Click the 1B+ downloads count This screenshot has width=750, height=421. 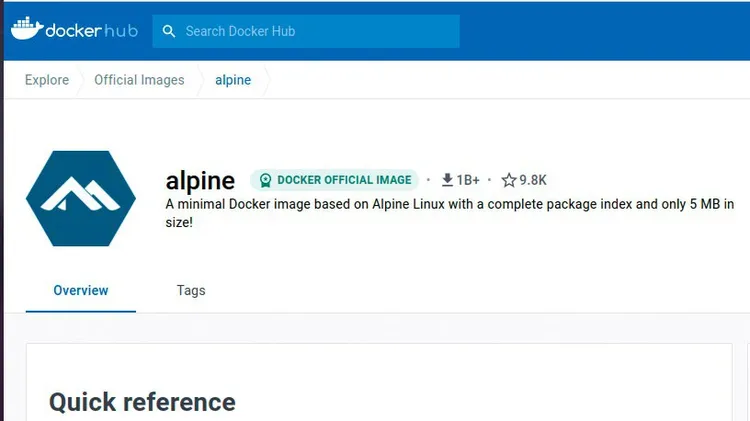(468, 180)
